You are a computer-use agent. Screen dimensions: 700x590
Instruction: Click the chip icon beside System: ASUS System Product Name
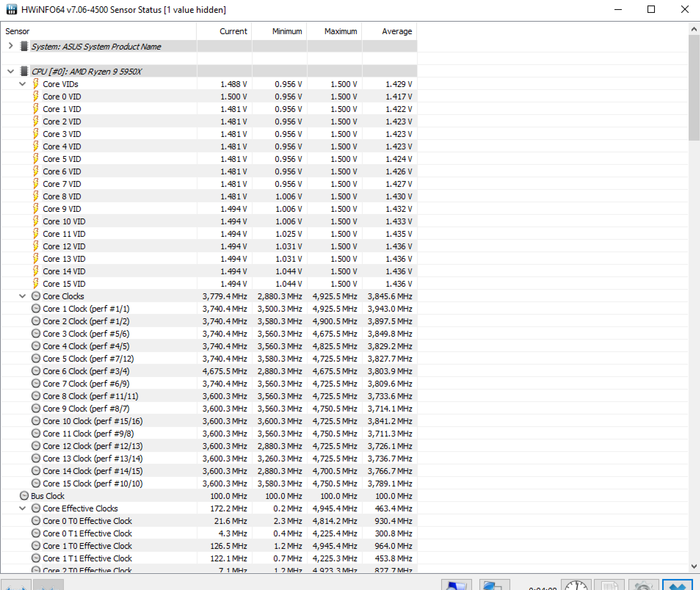(x=24, y=46)
